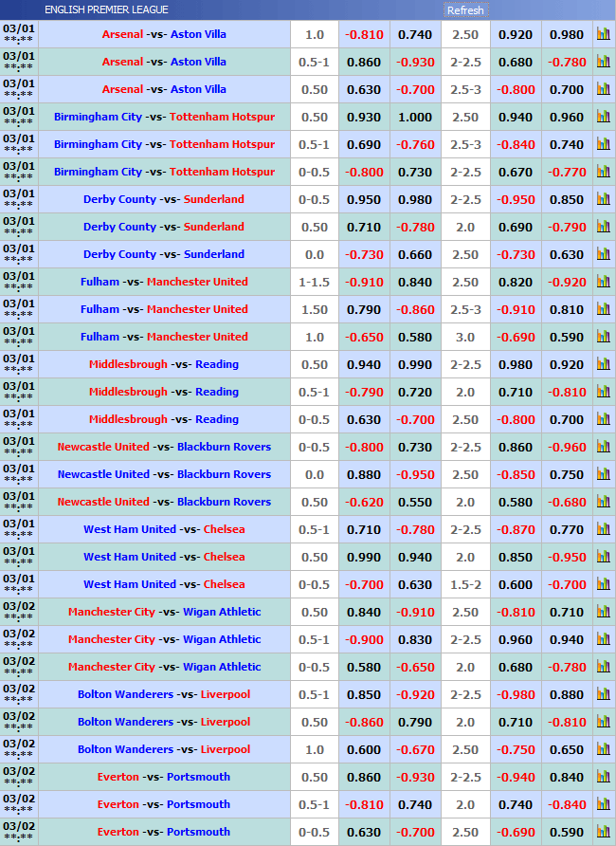This screenshot has height=846, width=616.
Task: Show chart for Derby County 0-0.5 handicap row
Action: pyautogui.click(x=604, y=199)
